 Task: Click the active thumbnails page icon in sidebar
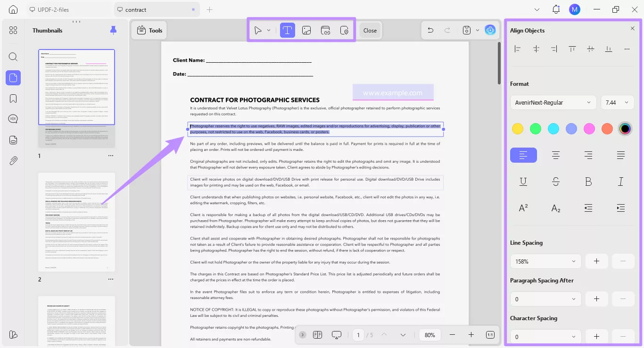[13, 78]
